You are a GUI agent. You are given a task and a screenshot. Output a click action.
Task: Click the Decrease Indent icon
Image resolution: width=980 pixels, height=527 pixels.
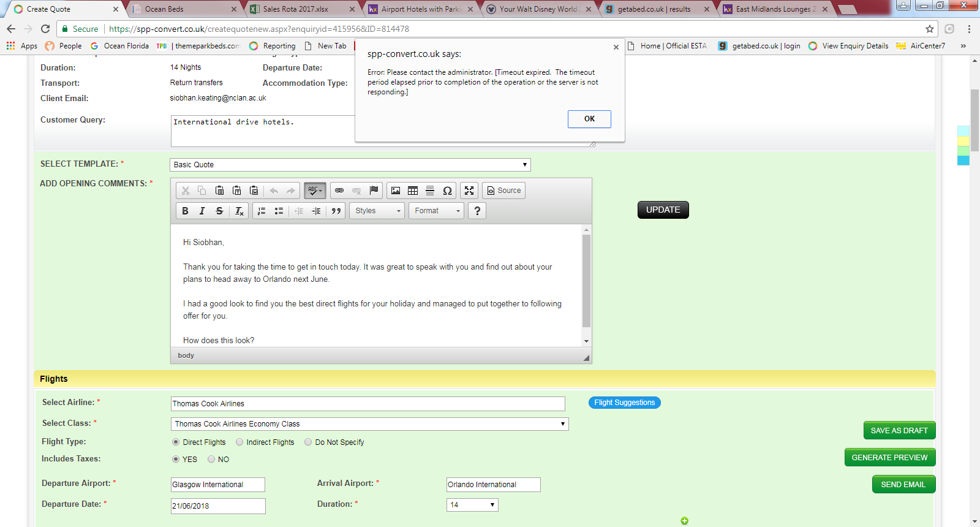point(299,211)
